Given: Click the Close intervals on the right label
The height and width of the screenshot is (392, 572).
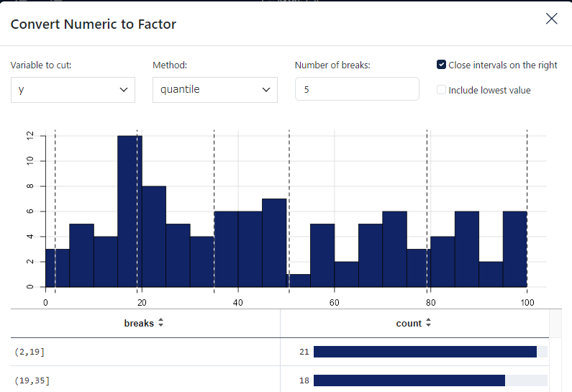Looking at the screenshot, I should click(503, 65).
